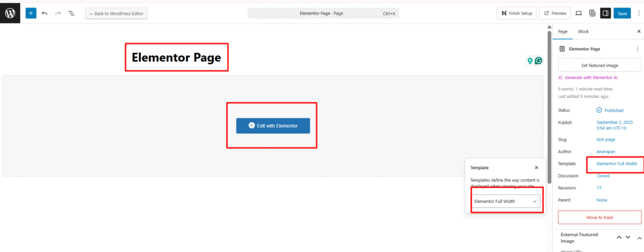Viewport: 644px width, 252px height.
Task: Open Elementor Page actions three-dot menu
Action: click(x=637, y=48)
